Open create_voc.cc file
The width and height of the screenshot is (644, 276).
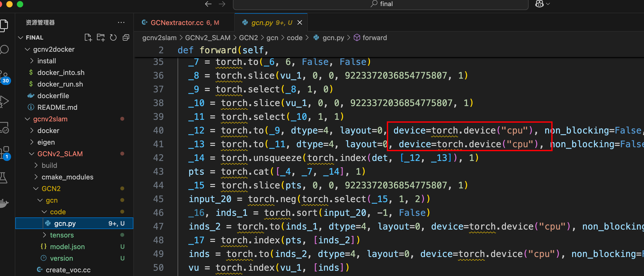coord(68,270)
